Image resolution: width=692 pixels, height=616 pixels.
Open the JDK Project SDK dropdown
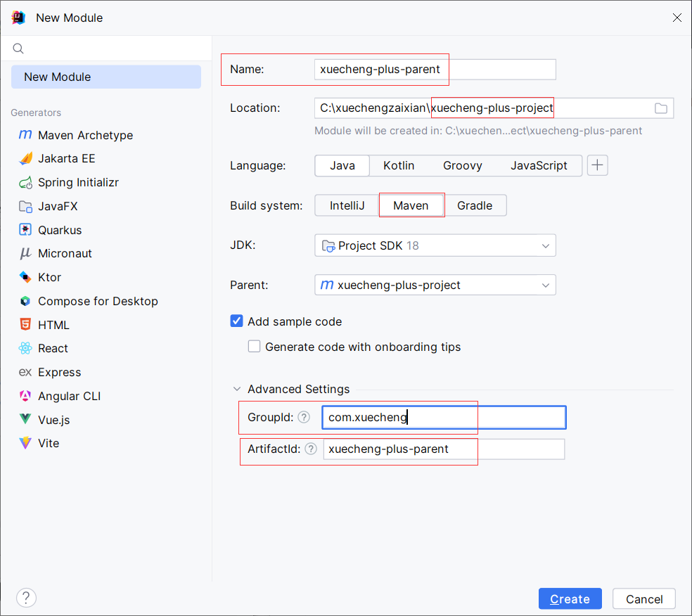click(x=435, y=245)
